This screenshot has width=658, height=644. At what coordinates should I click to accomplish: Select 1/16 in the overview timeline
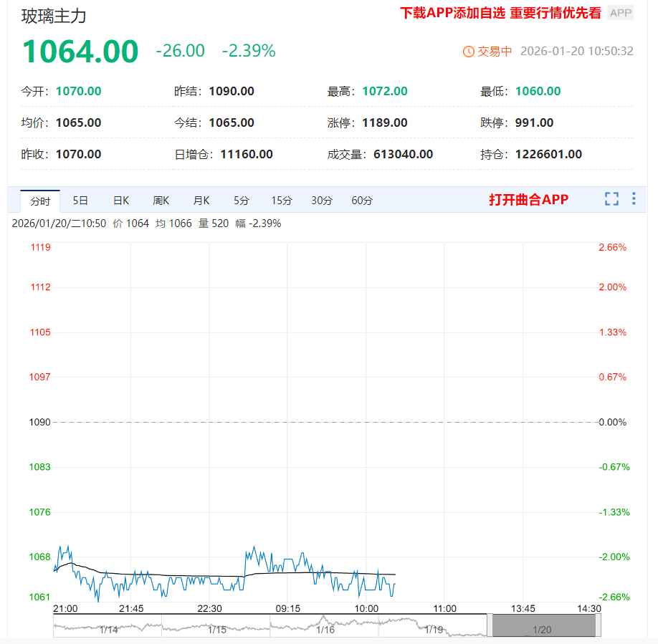[x=326, y=630]
